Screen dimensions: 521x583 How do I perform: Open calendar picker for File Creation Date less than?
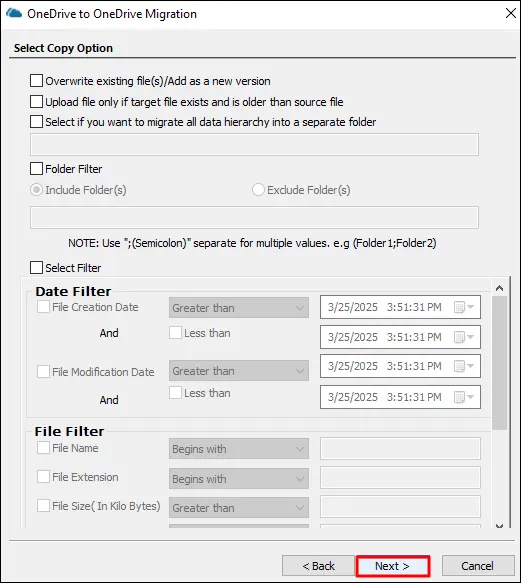point(464,337)
